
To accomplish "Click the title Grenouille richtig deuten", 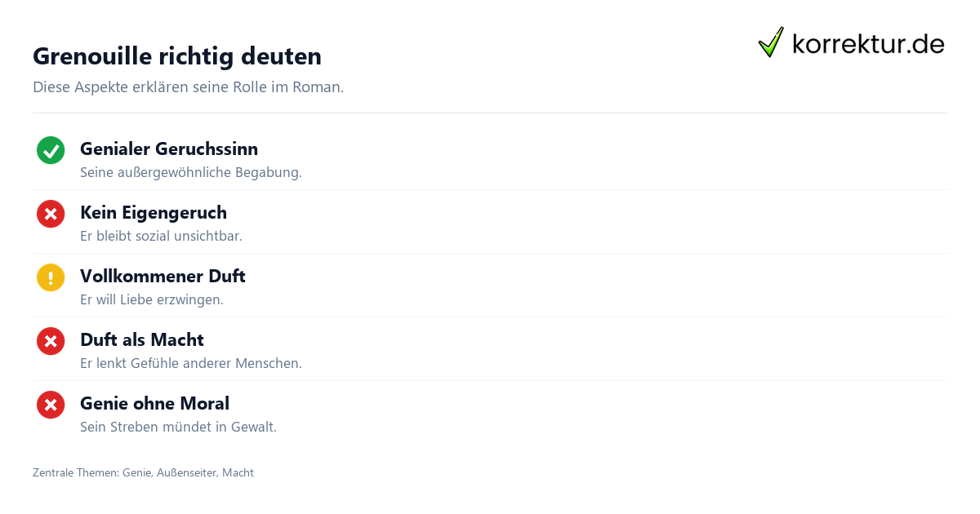I will (177, 56).
